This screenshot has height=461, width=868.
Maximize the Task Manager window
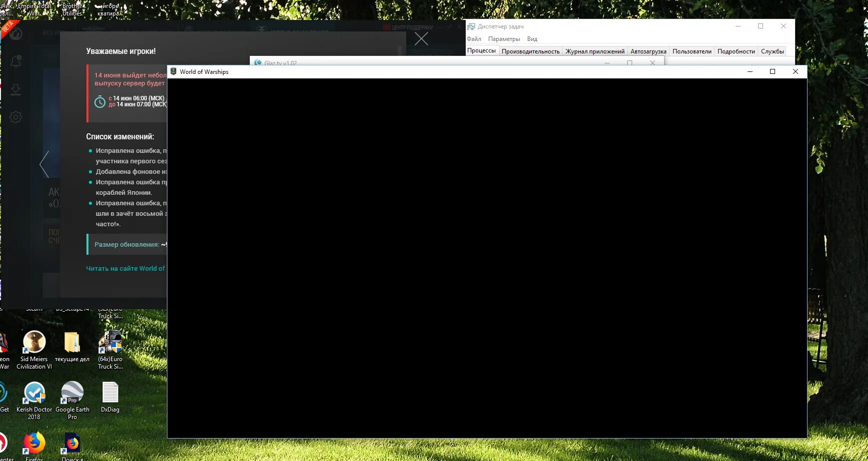pyautogui.click(x=761, y=26)
